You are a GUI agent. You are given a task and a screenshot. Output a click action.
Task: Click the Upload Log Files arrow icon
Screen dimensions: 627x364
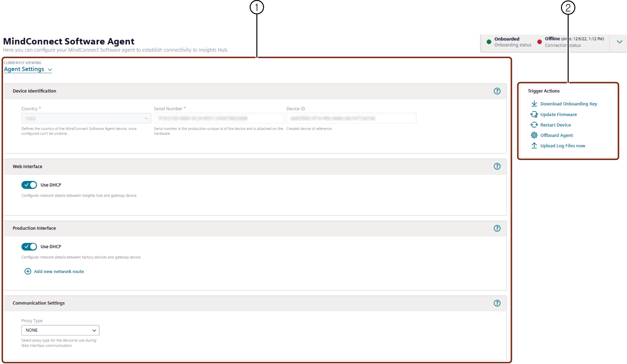coord(534,145)
